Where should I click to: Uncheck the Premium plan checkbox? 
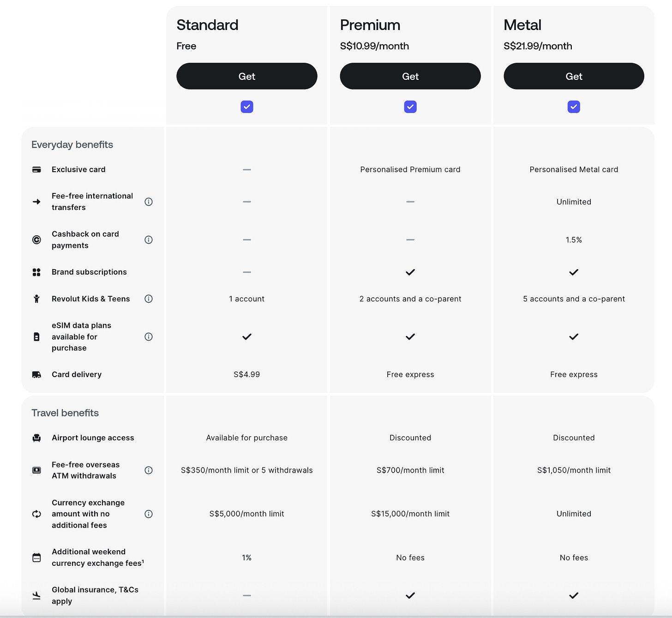coord(410,107)
